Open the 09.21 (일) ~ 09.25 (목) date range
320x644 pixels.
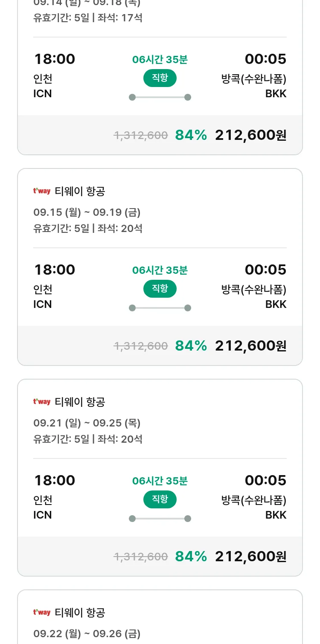(87, 423)
